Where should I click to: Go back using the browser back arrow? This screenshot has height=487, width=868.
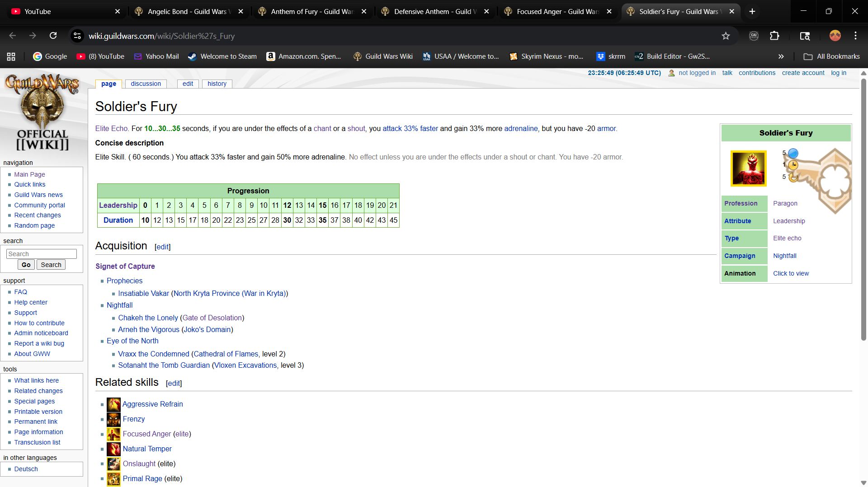13,36
